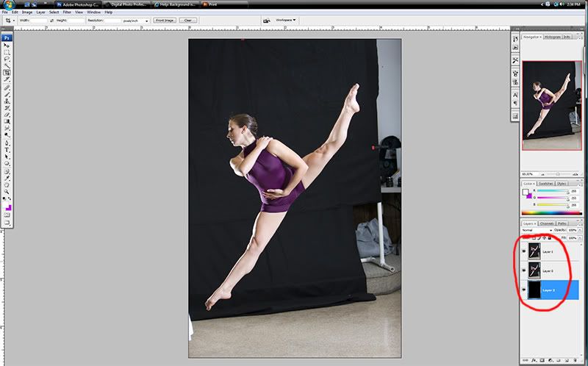588x366 pixels.
Task: Select the Magic Wand tool
Action: click(x=7, y=66)
